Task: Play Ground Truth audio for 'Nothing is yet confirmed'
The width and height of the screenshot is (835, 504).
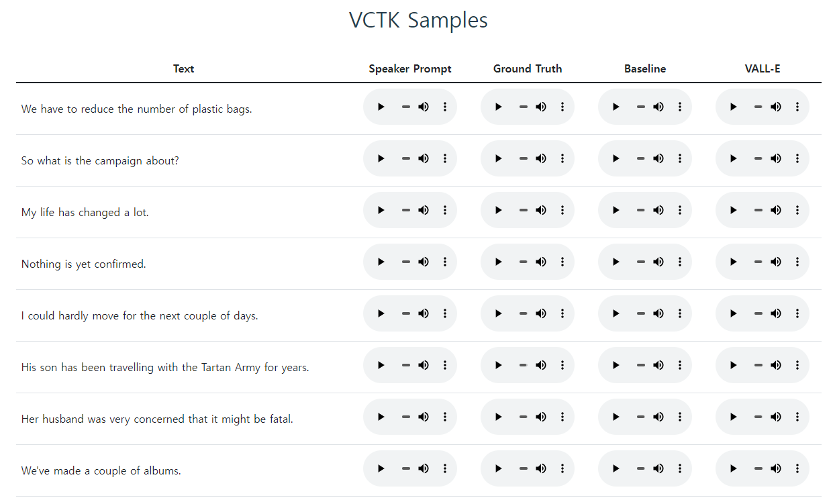Action: [x=498, y=262]
